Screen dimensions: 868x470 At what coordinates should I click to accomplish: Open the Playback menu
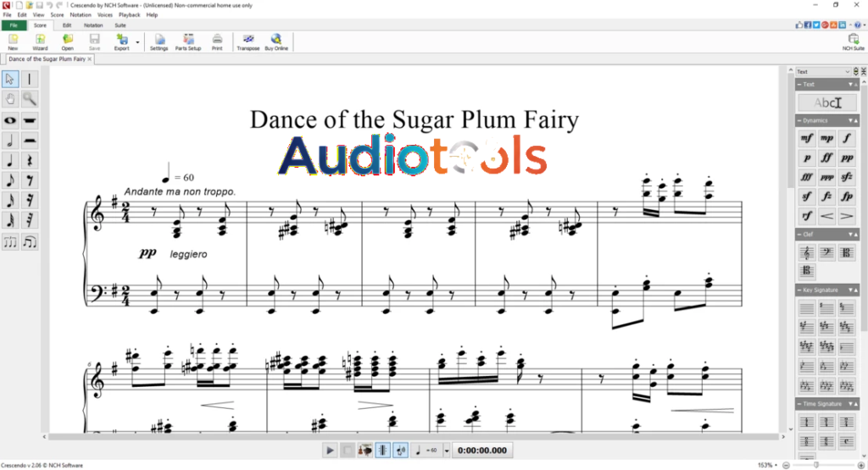129,15
